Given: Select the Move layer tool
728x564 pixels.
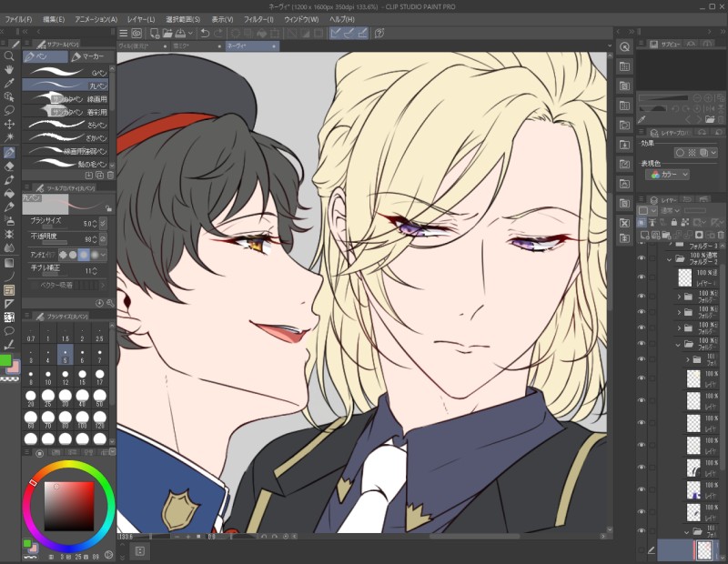Looking at the screenshot, I should coord(9,124).
